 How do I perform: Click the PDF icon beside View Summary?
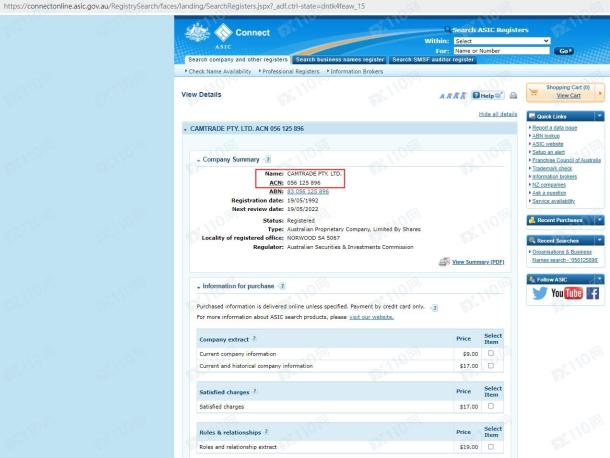[x=444, y=262]
